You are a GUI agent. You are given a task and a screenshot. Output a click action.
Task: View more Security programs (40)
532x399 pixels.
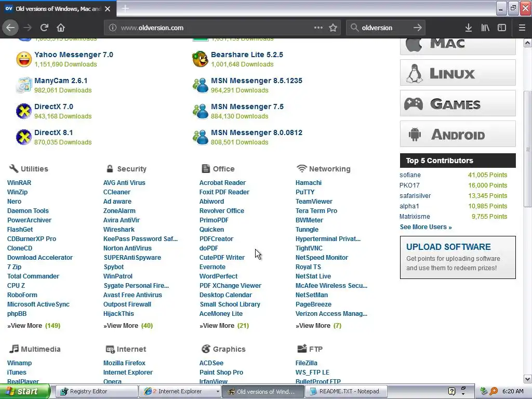tap(128, 326)
